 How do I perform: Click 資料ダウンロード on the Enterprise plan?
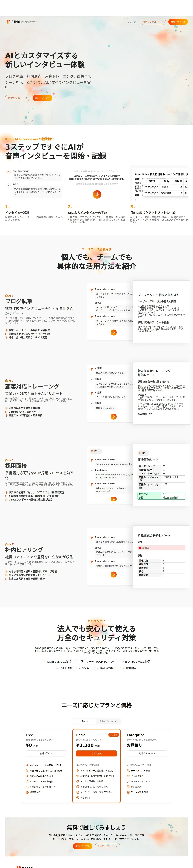pos(147,753)
